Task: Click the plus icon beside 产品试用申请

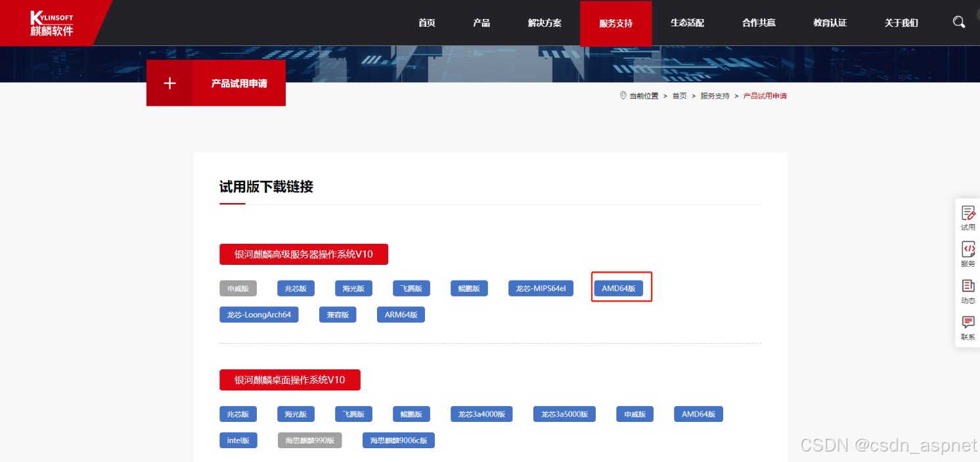Action: [x=169, y=83]
